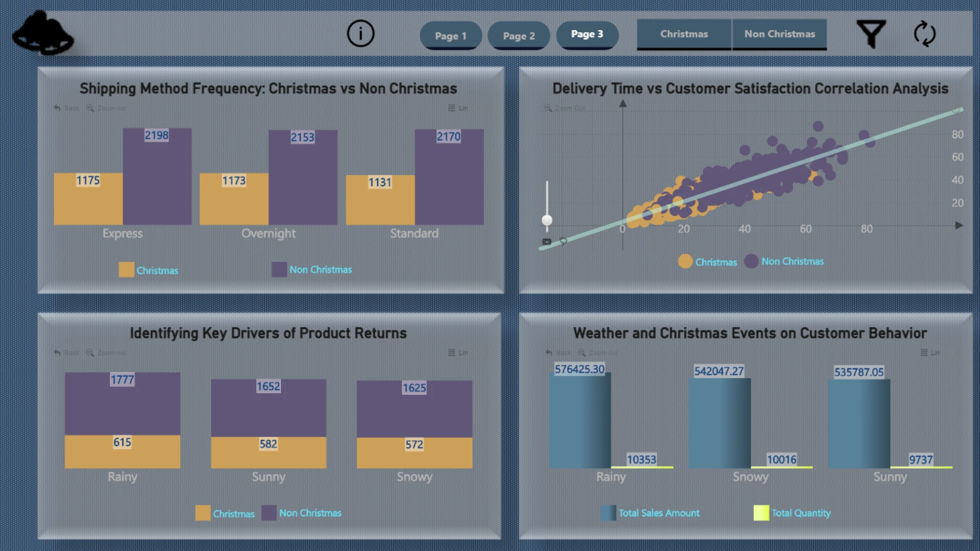Click the circular refresh arrows icon

924,34
